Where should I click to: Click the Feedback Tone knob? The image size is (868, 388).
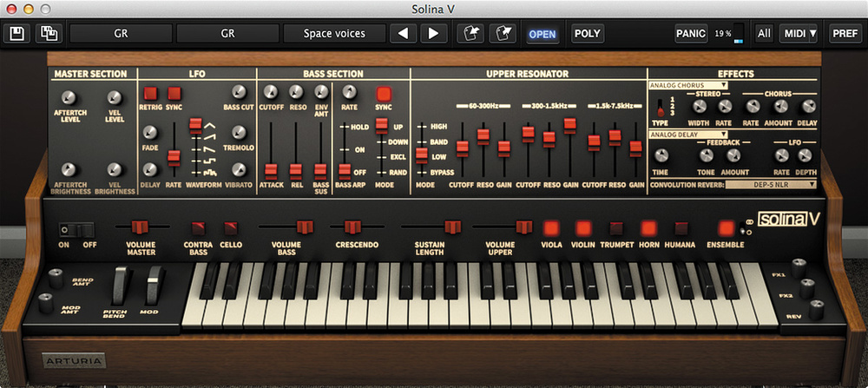pyautogui.click(x=706, y=155)
